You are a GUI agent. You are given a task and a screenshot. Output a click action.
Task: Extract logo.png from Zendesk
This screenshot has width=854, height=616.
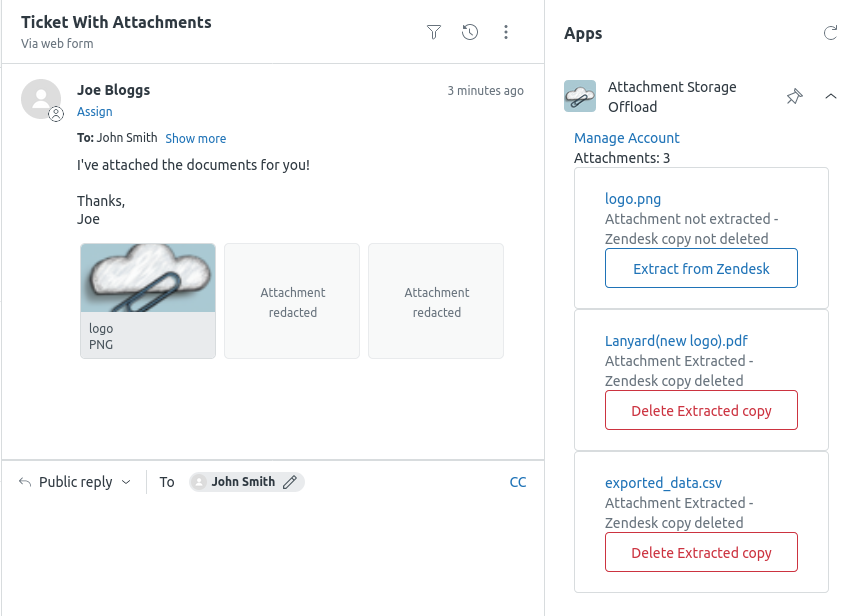pos(701,268)
